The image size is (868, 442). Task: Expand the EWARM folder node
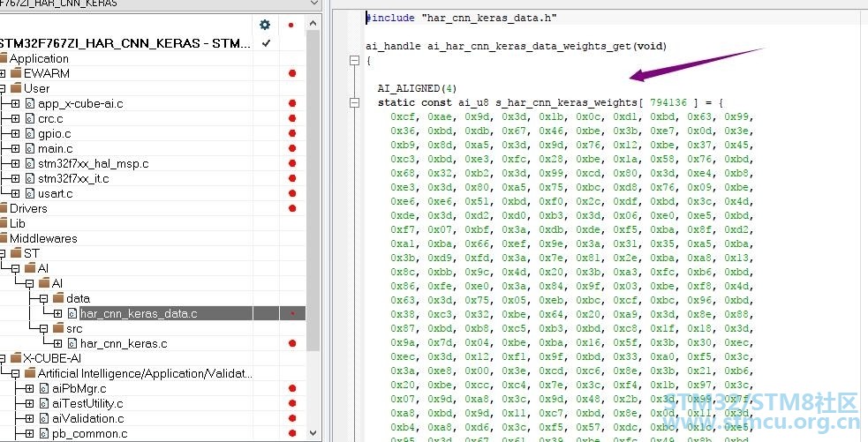click(x=3, y=73)
